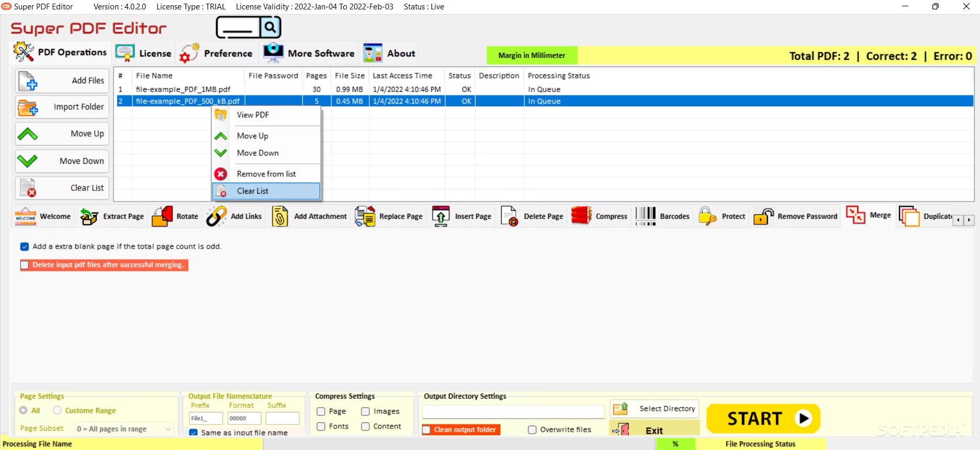The width and height of the screenshot is (980, 450).
Task: Enable Content compress checkbox
Action: click(365, 426)
